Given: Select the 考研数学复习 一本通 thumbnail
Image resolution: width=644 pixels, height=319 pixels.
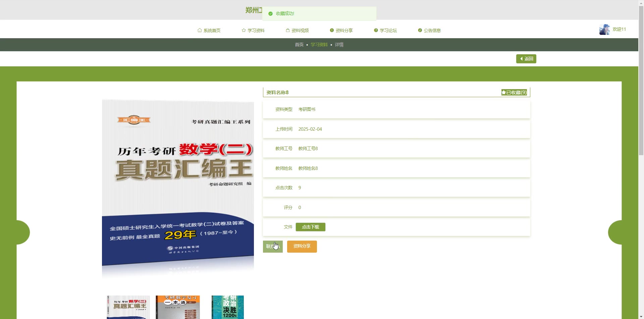Looking at the screenshot, I should click(178, 307).
